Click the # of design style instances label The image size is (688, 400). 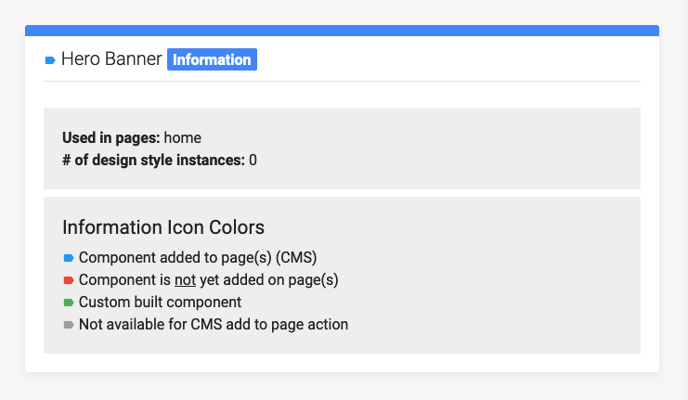[x=154, y=160]
